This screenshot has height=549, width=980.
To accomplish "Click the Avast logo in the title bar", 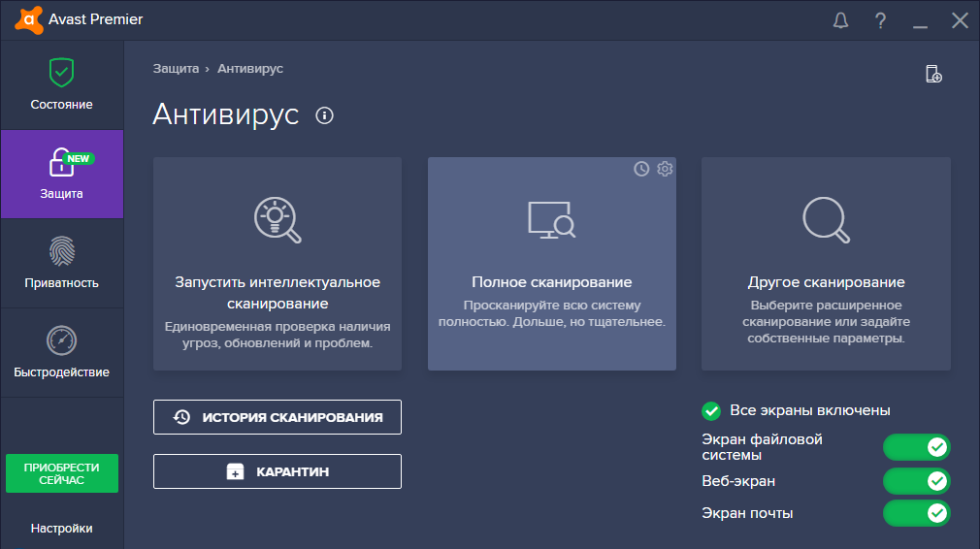I will [x=29, y=20].
